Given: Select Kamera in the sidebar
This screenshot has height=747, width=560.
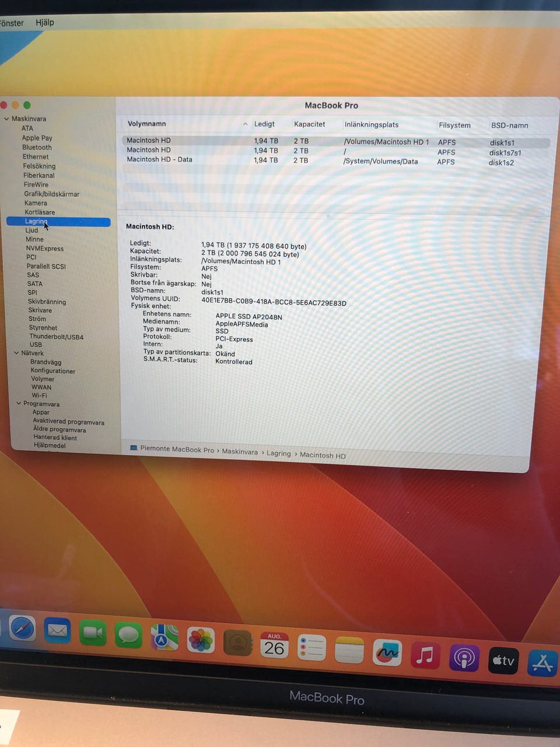Looking at the screenshot, I should coord(36,203).
